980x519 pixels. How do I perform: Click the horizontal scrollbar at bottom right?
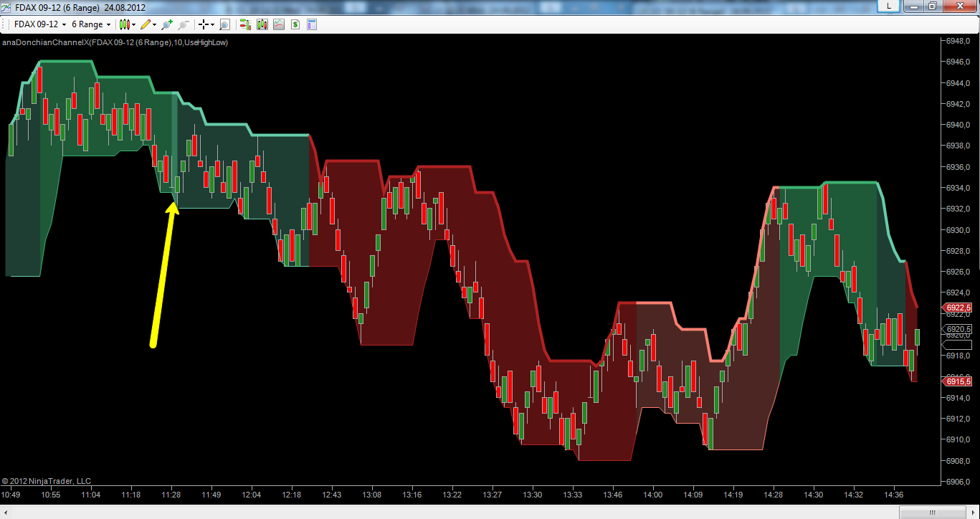[x=932, y=513]
